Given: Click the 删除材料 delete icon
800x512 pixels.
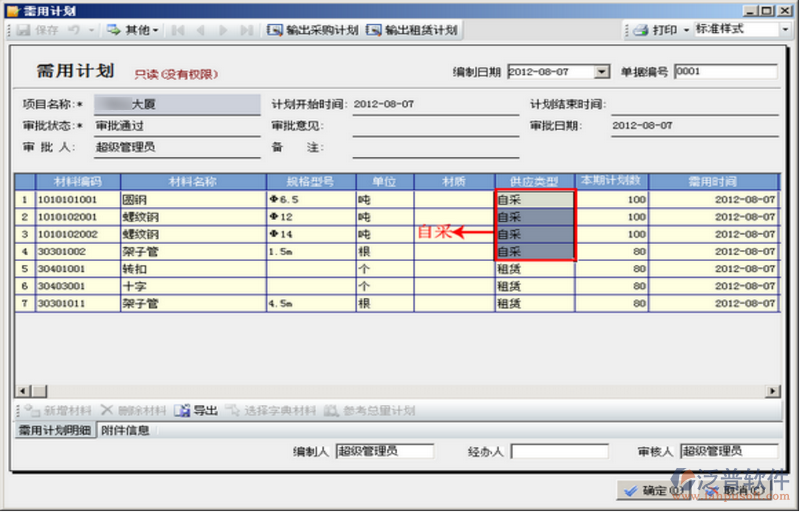Looking at the screenshot, I should pyautogui.click(x=106, y=411).
